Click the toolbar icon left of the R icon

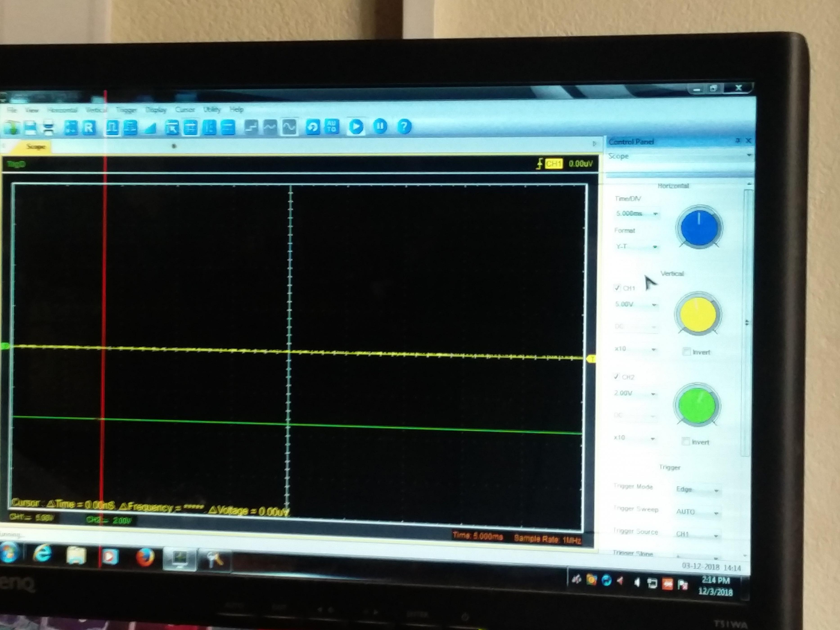[71, 128]
